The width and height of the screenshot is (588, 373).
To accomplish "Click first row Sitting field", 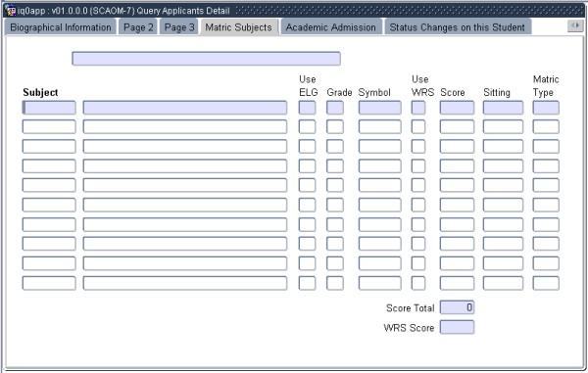I will pos(504,108).
